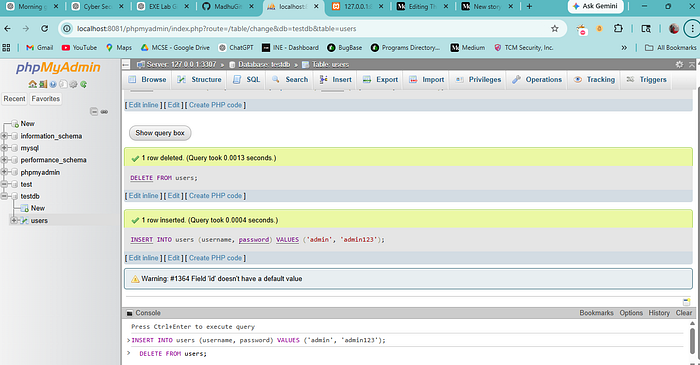The width and height of the screenshot is (700, 365).
Task: Click Recent tables button
Action: [x=15, y=99]
